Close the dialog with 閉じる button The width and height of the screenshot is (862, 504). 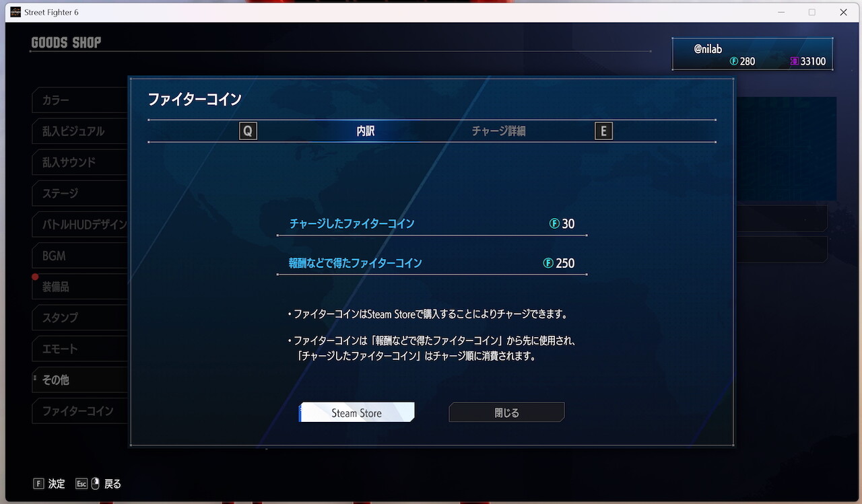click(x=506, y=412)
